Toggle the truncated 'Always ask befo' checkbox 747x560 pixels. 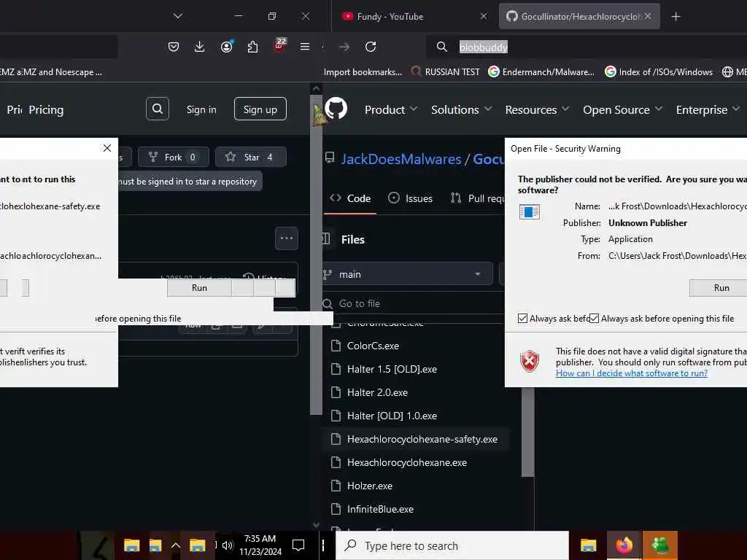pyautogui.click(x=522, y=318)
